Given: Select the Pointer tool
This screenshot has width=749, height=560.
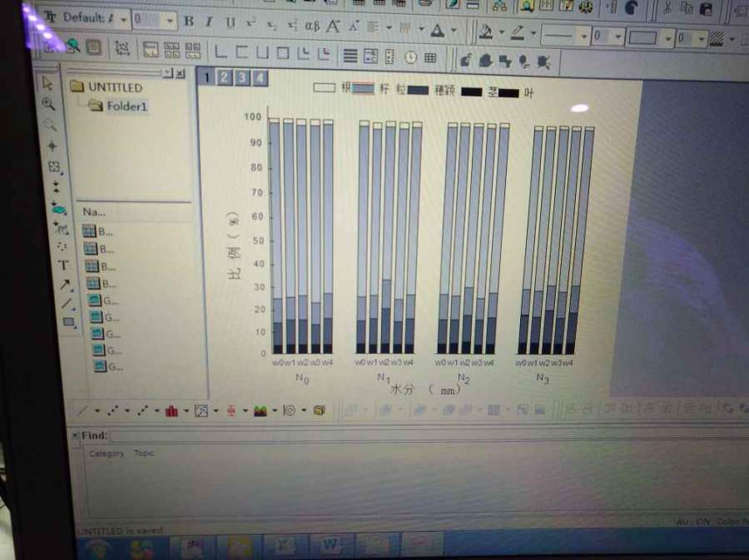Looking at the screenshot, I should (x=47, y=83).
